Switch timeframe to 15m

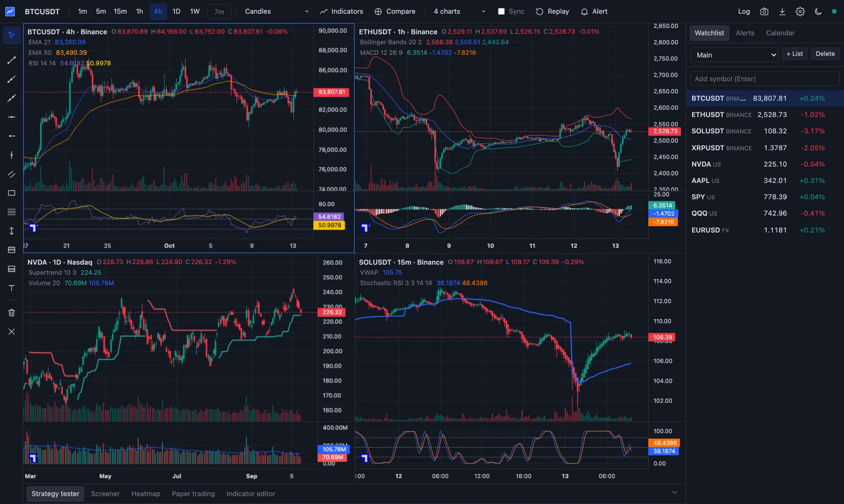pyautogui.click(x=120, y=12)
